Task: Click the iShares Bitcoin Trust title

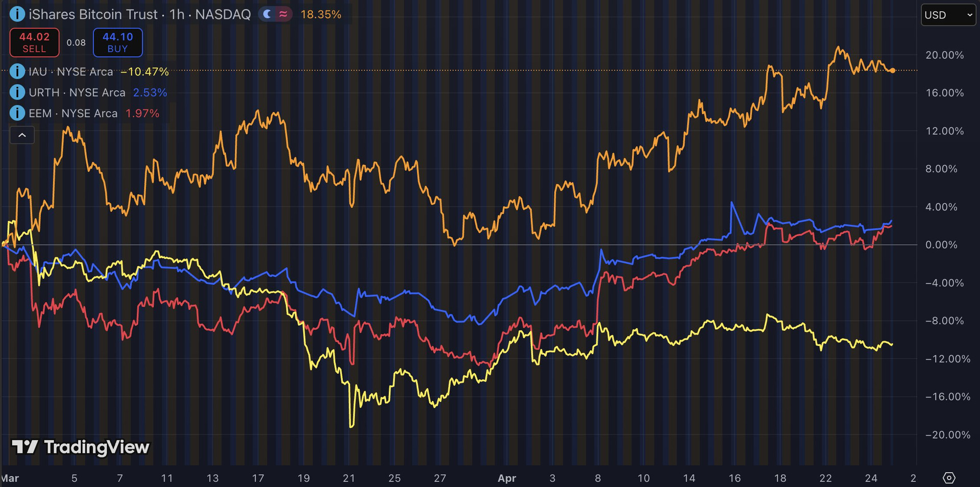Action: click(93, 14)
